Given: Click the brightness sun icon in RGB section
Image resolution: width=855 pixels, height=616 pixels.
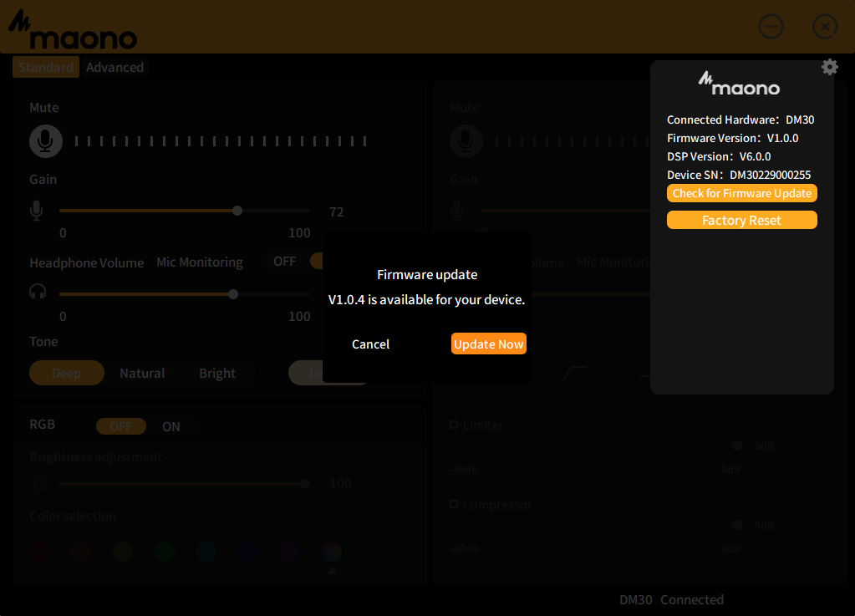Looking at the screenshot, I should click(36, 483).
